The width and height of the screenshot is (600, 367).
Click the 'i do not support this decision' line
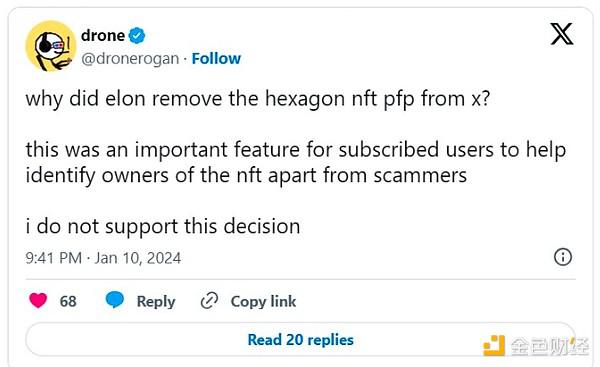click(x=163, y=227)
